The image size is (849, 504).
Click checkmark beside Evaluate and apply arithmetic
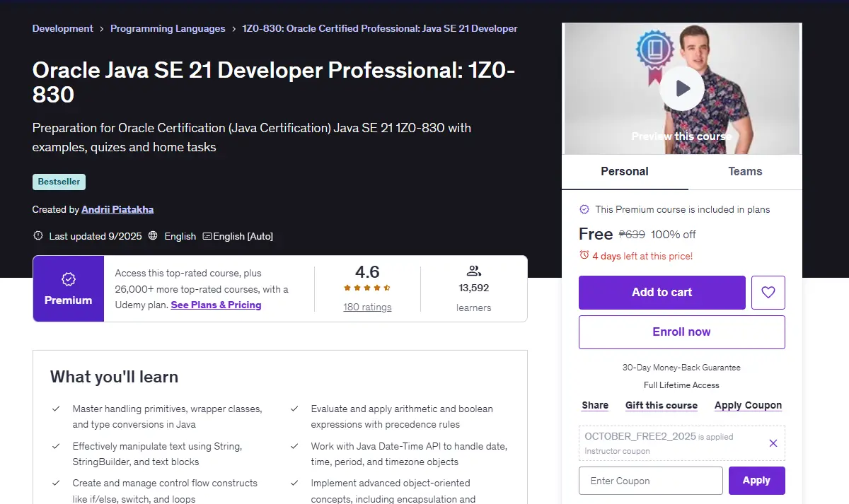[x=294, y=409]
